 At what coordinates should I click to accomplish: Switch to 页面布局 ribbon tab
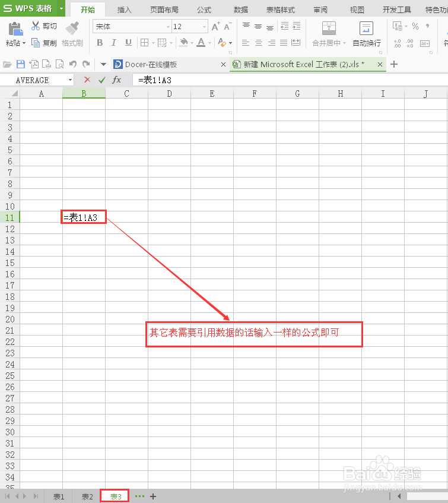164,10
